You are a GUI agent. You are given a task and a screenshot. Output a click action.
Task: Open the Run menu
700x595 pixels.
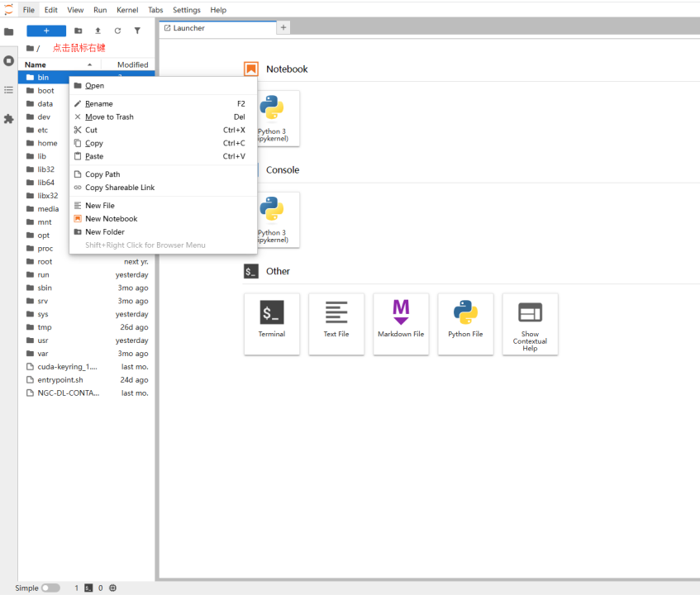click(x=100, y=10)
